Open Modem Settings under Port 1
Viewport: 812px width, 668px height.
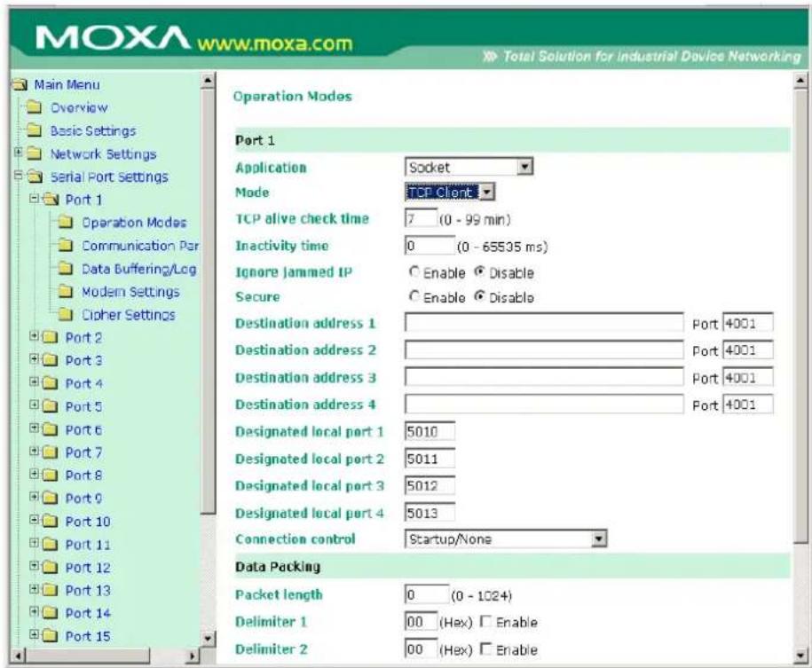[130, 292]
